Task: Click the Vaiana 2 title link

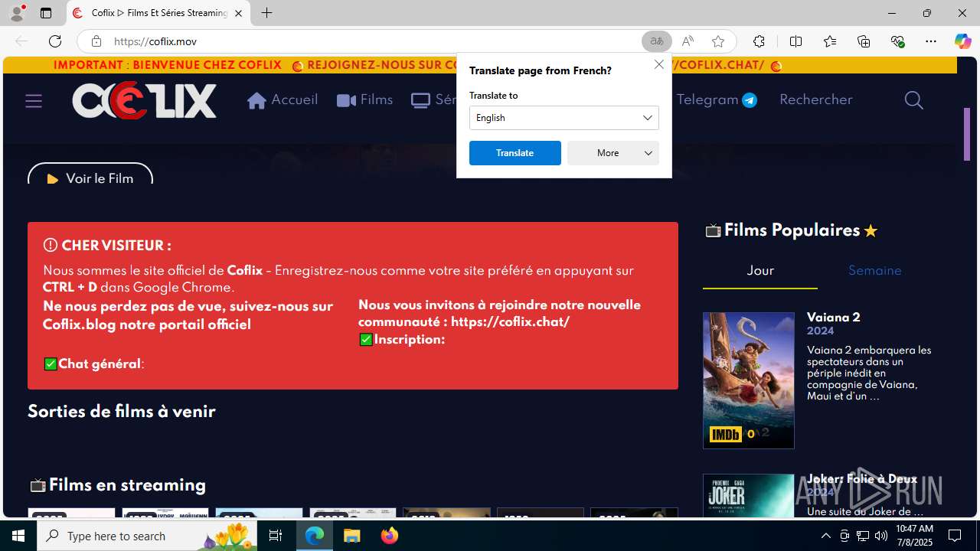Action: tap(834, 318)
